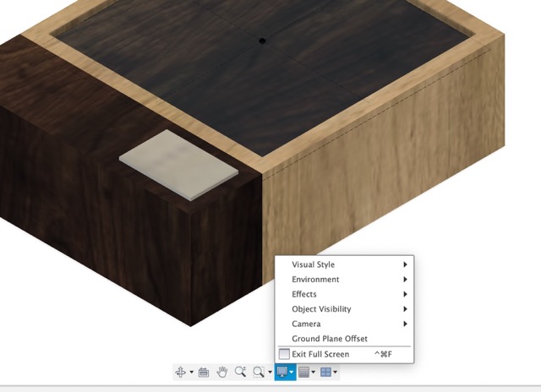This screenshot has height=392, width=541.
Task: Select the Orbit tool icon
Action: pos(180,372)
